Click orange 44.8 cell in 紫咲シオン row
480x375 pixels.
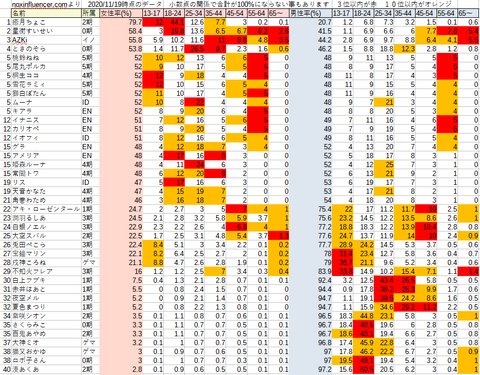(x=364, y=316)
